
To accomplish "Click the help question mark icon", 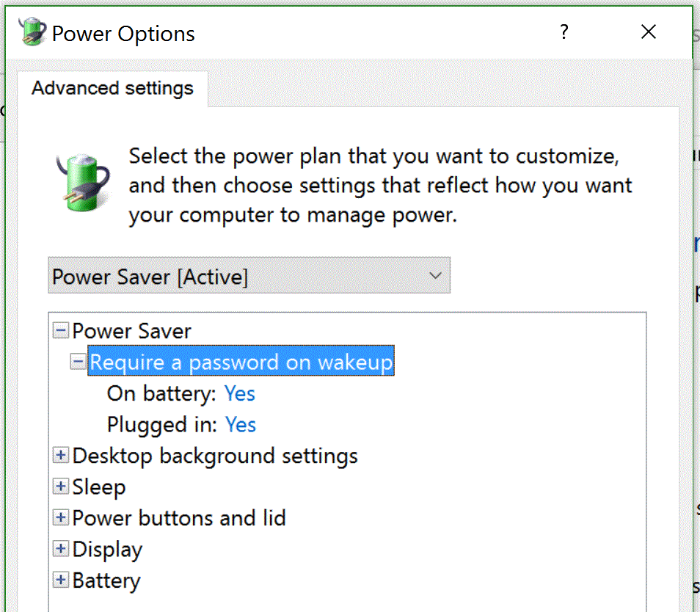I will click(x=564, y=32).
